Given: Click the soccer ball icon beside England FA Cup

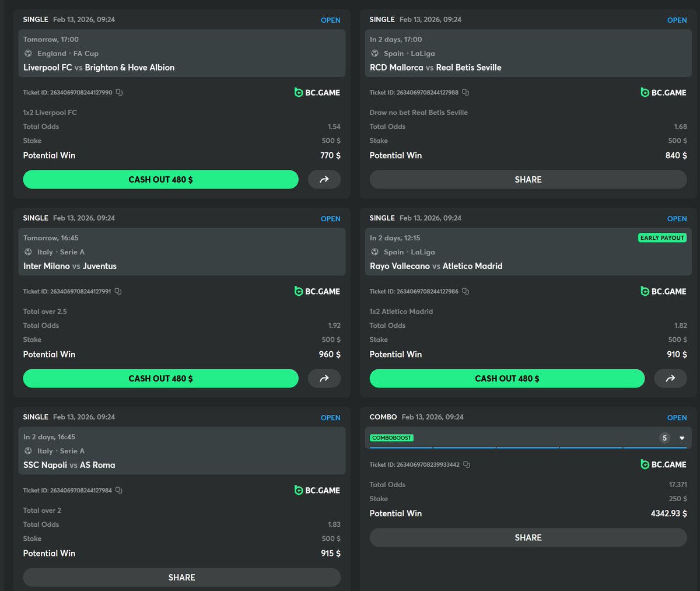Looking at the screenshot, I should (x=28, y=53).
